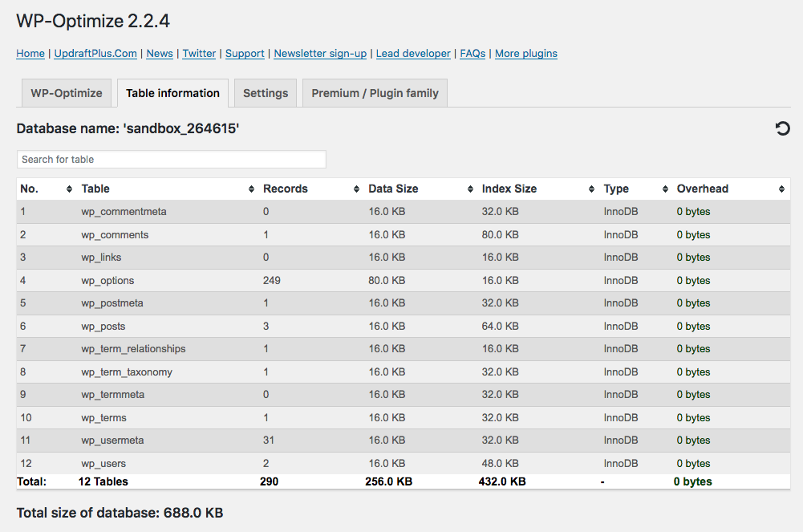Image resolution: width=803 pixels, height=532 pixels.
Task: Select the Table information tab
Action: tap(172, 93)
